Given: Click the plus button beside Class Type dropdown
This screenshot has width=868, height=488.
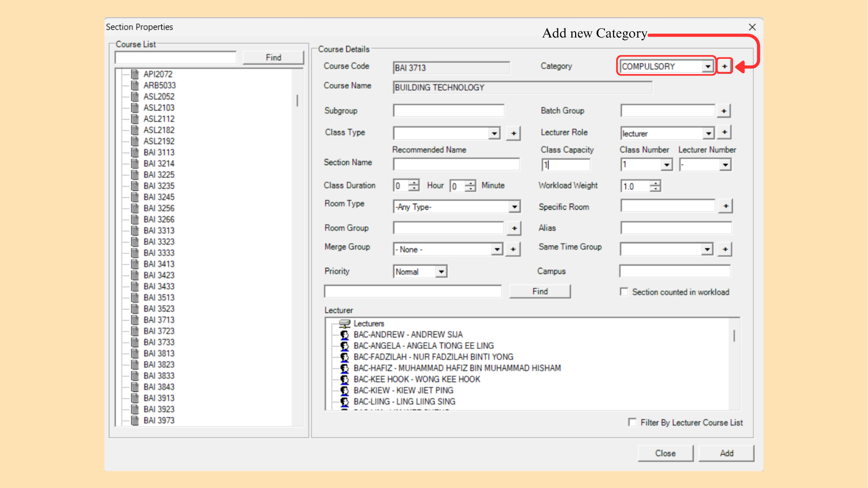Looking at the screenshot, I should (x=514, y=133).
